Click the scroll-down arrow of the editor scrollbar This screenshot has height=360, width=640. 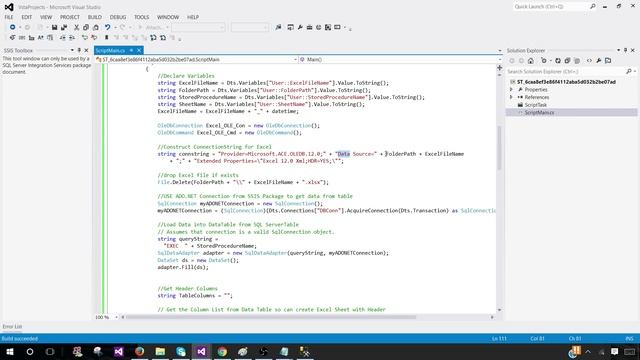(500, 310)
